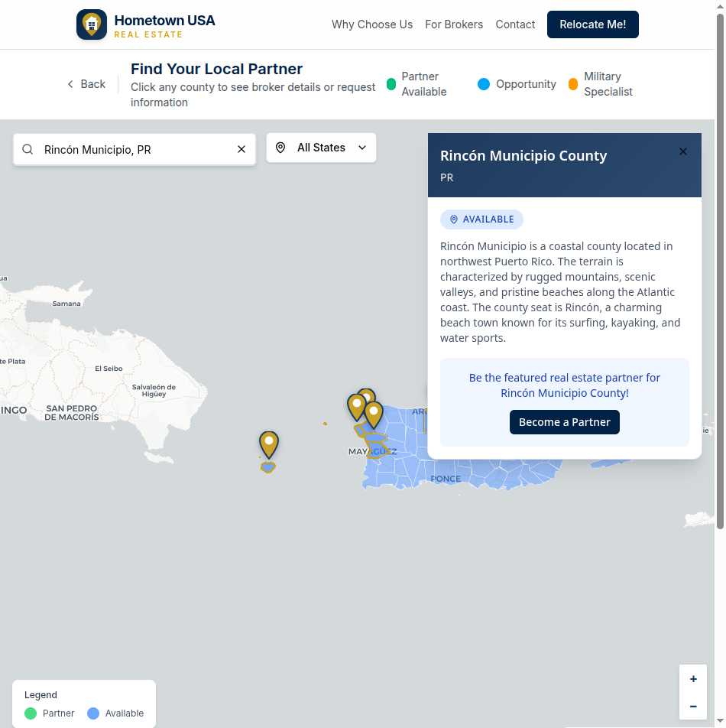Viewport: 726px width, 728px height.
Task: Clear the Rincón Municipio search text
Action: point(241,150)
